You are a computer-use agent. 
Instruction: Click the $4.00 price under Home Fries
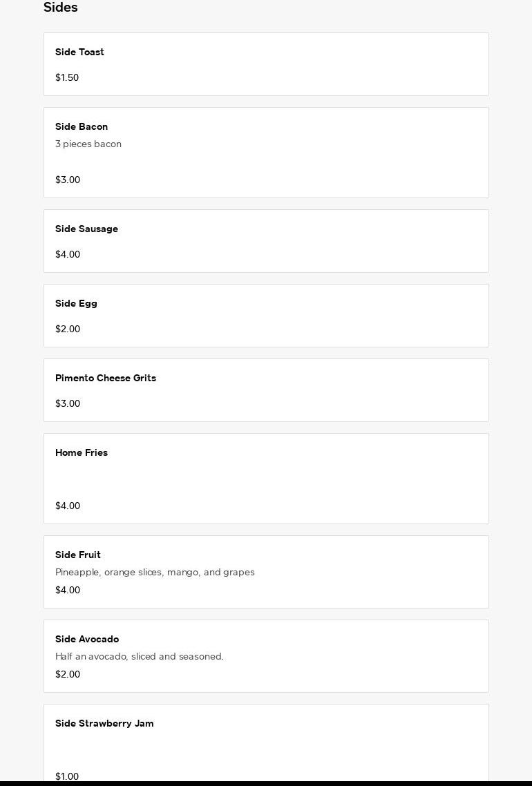68,506
